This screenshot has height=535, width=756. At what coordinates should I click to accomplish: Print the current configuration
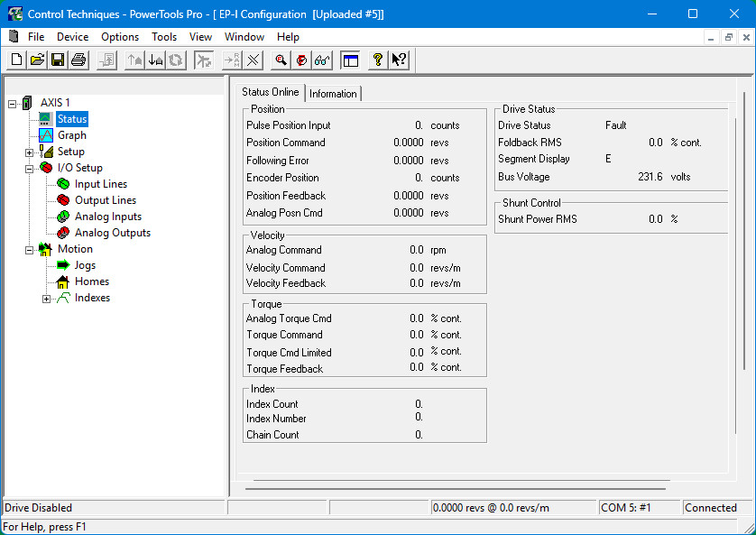78,60
